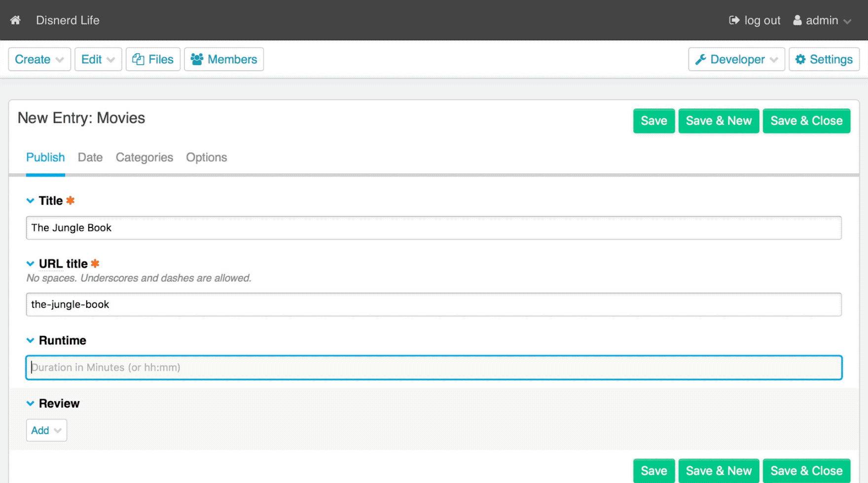Click the top Save & Close button

(806, 121)
